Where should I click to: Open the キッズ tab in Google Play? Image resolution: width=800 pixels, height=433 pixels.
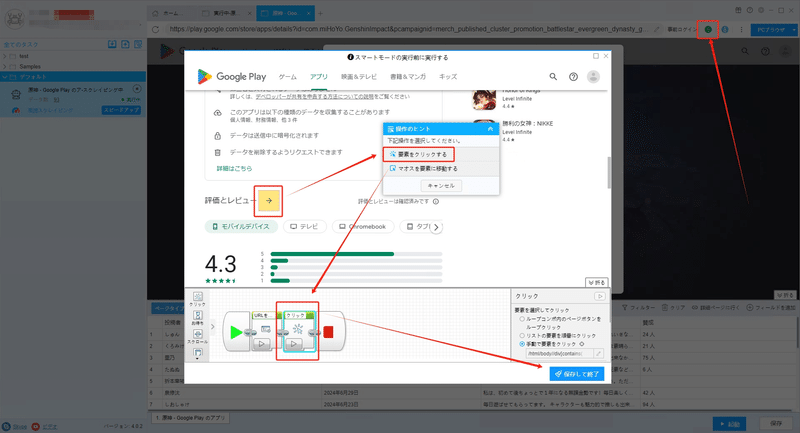coord(448,77)
